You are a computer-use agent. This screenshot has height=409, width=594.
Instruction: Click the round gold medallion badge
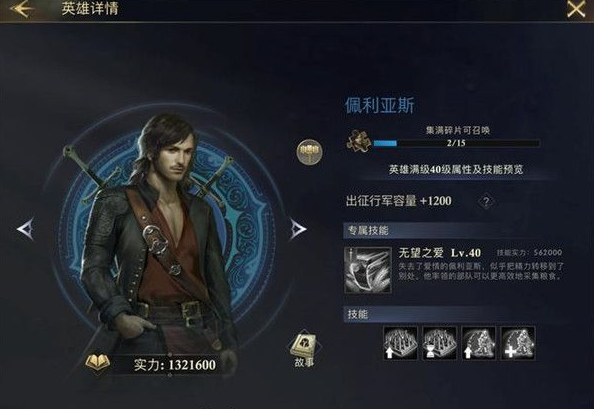pos(310,152)
